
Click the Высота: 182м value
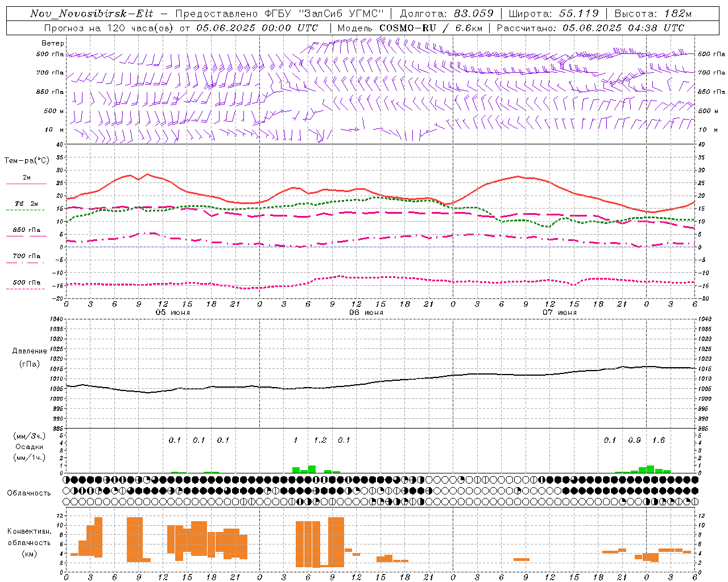(653, 14)
